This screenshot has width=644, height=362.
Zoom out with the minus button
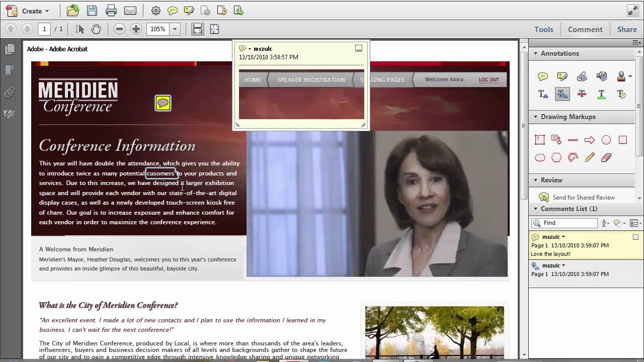(119, 29)
